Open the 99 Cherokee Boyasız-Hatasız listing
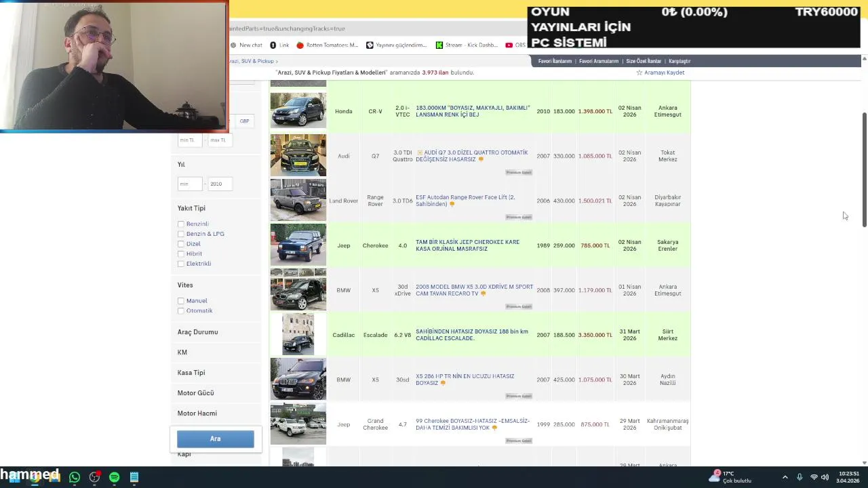Viewport: 868px width, 488px height. click(473, 424)
